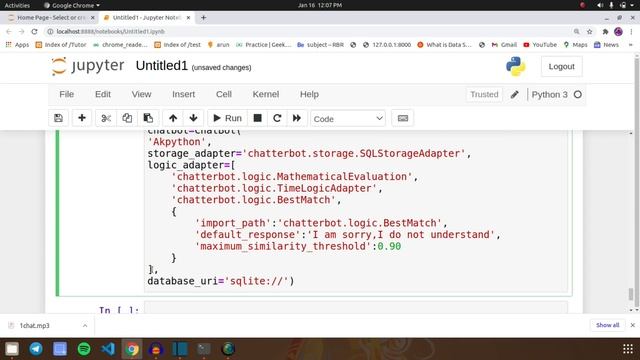Click into the empty In [ ] cell
The width and height of the screenshot is (640, 360).
click(x=356, y=308)
